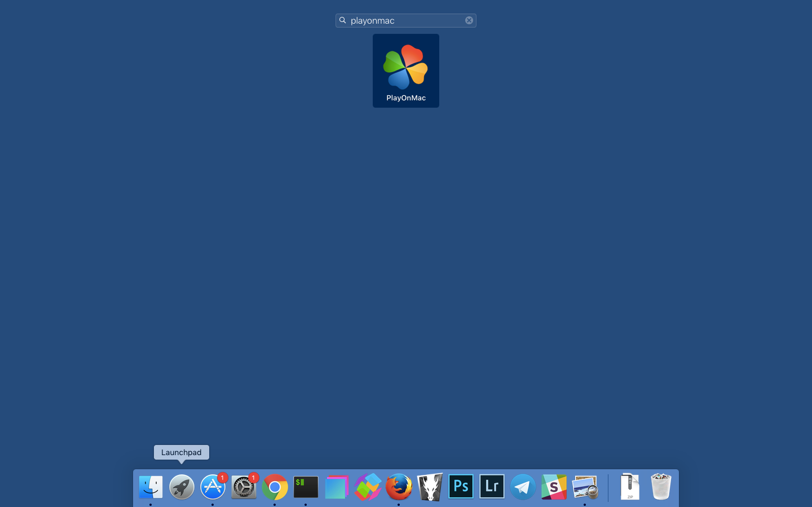Screen dimensions: 812x507
Task: Open Photoshop from the Dock
Action: pyautogui.click(x=461, y=486)
